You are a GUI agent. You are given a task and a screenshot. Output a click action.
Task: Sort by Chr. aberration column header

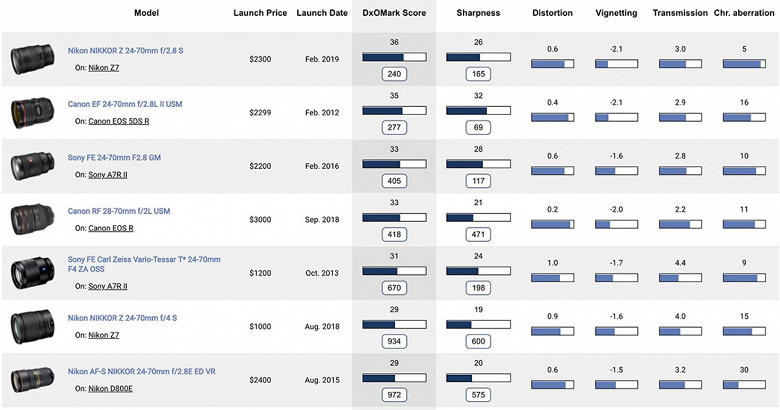[745, 14]
